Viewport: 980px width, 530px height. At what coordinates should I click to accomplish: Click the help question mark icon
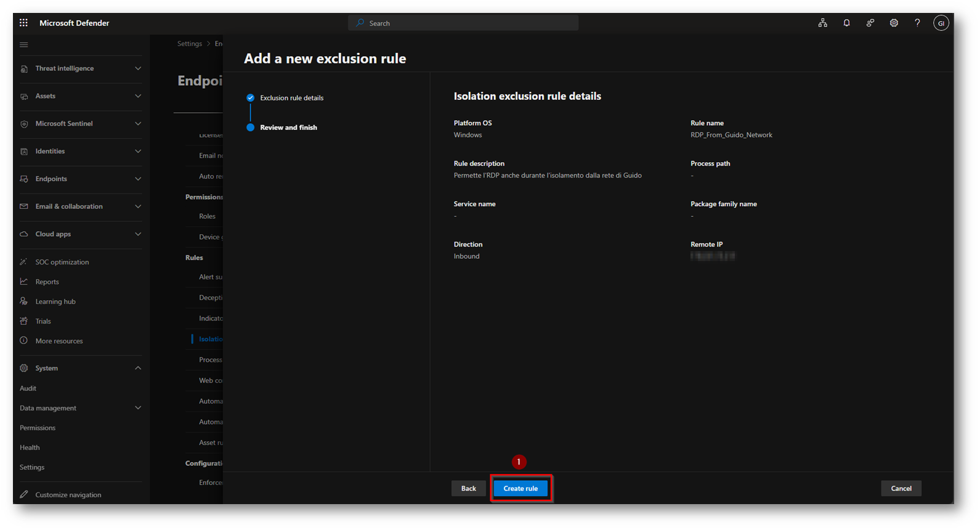click(x=917, y=23)
